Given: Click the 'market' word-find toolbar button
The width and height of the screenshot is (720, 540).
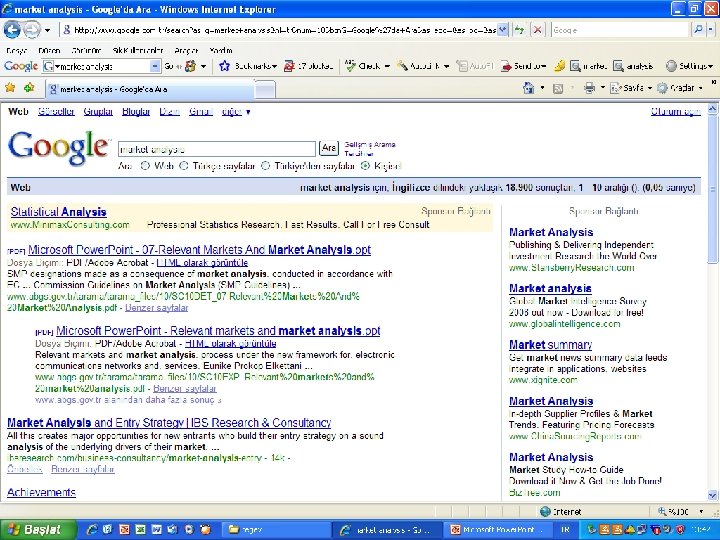Looking at the screenshot, I should [588, 66].
